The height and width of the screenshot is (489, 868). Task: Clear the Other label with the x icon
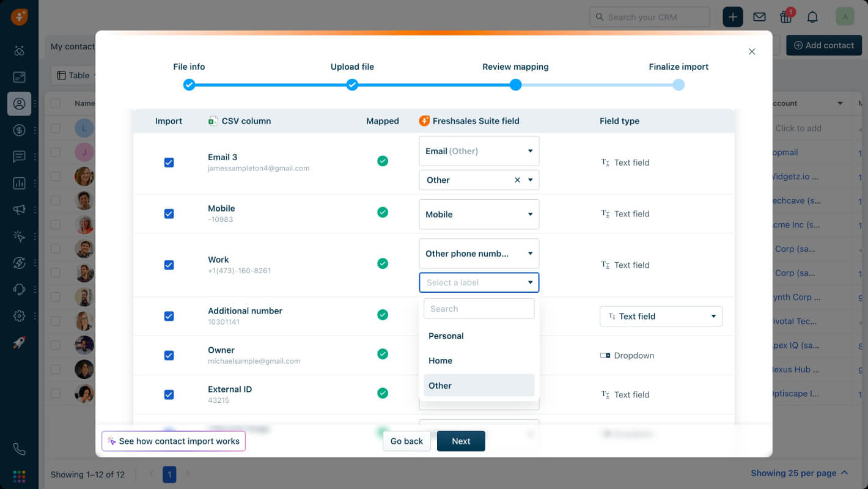coord(517,180)
